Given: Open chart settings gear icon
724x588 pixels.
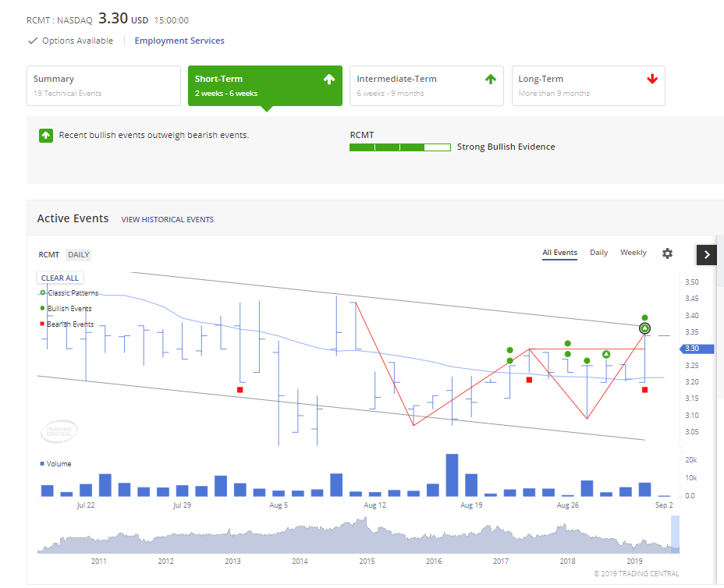Looking at the screenshot, I should [x=667, y=253].
